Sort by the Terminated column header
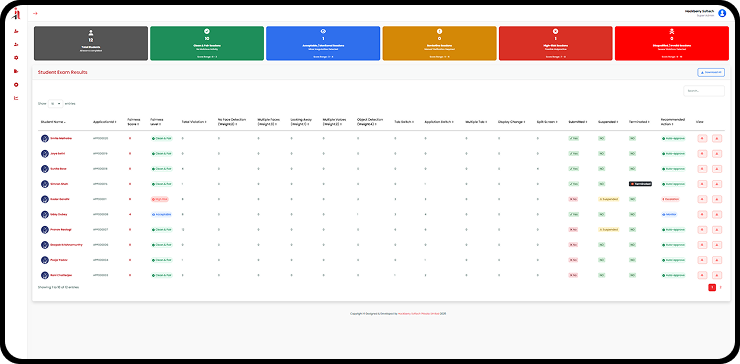740x364 pixels. point(639,122)
